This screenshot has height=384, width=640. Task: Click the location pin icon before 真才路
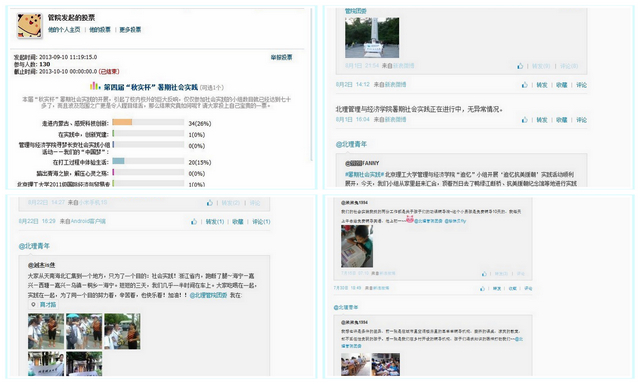pos(33,304)
